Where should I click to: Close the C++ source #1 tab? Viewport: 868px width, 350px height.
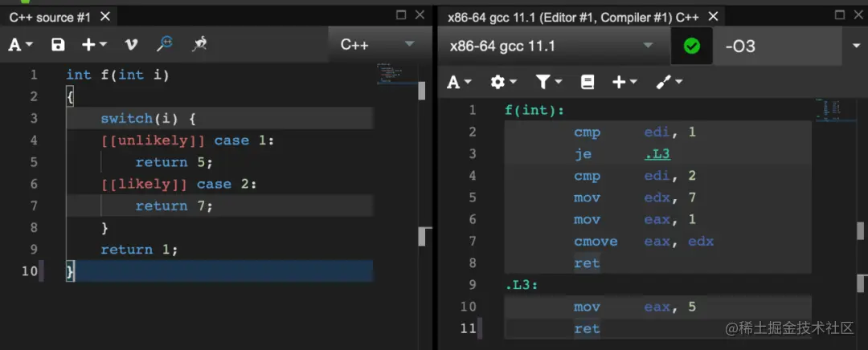(105, 17)
